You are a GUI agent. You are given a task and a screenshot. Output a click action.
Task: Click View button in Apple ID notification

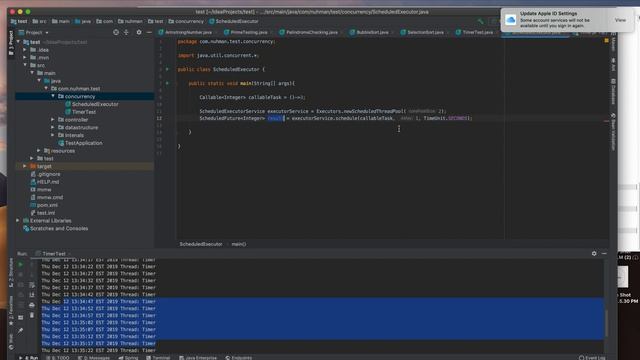[x=620, y=20]
